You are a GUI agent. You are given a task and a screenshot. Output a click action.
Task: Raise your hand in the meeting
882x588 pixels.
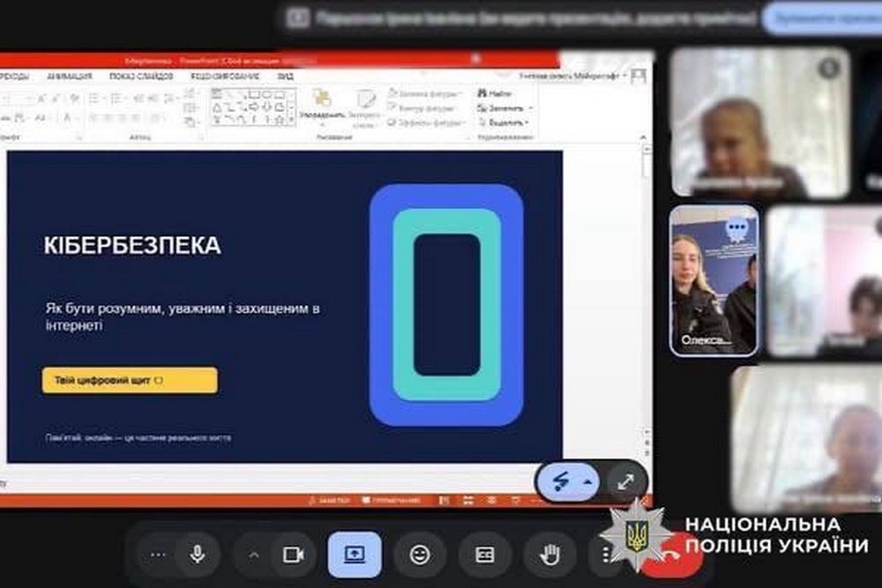tap(549, 555)
